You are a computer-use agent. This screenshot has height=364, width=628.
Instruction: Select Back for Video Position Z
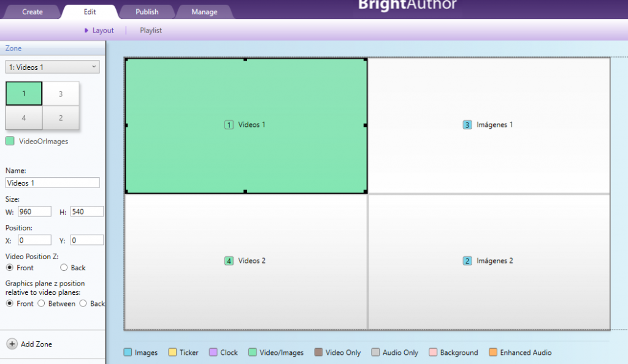coord(64,268)
